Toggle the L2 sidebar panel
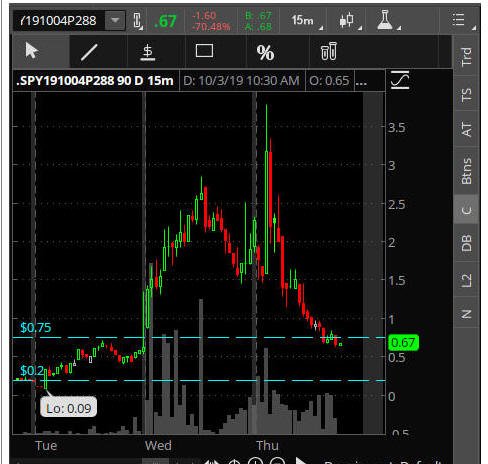 pos(466,280)
